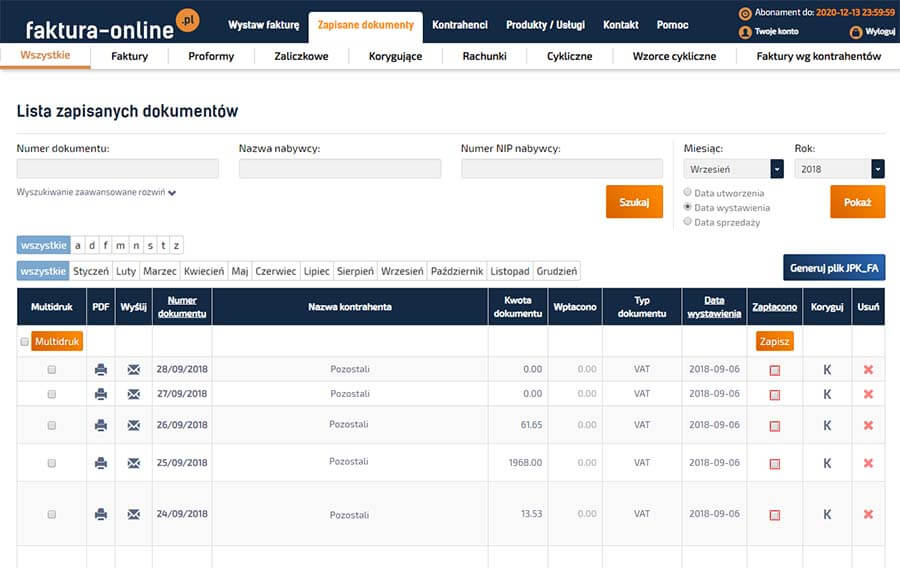Image resolution: width=900 pixels, height=568 pixels.
Task: Send invoice 25/09/2018 by email envelope icon
Action: (134, 463)
